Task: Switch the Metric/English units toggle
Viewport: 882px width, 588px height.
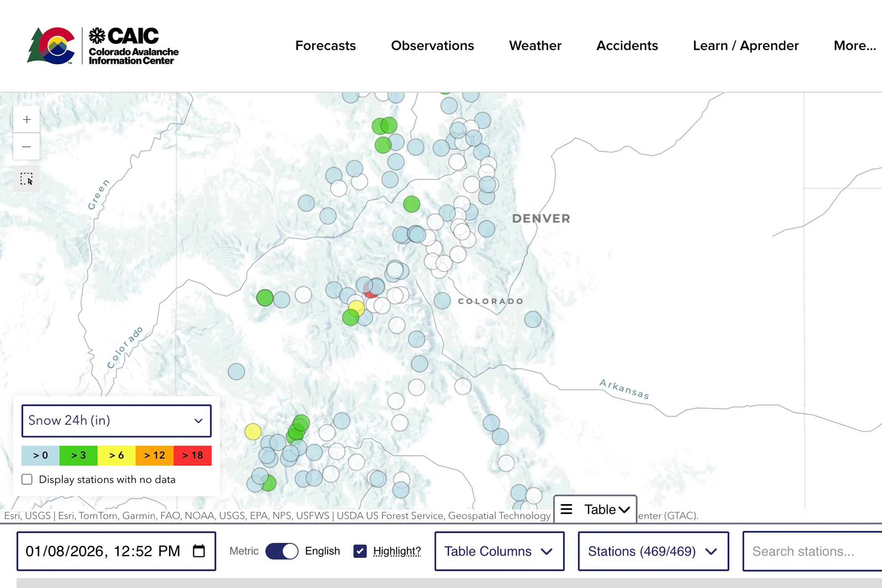Action: [282, 551]
